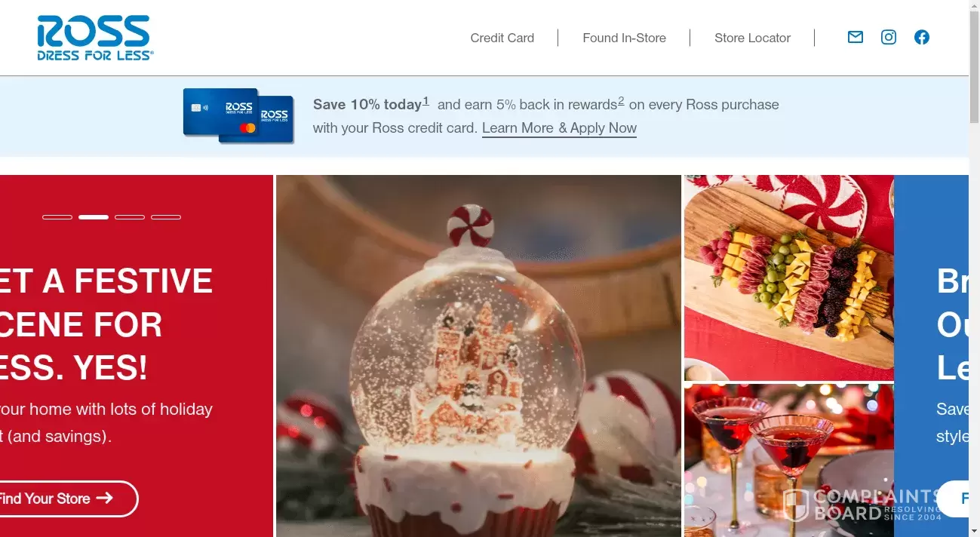Open the Facebook icon in header
Image resolution: width=980 pixels, height=537 pixels.
tap(922, 37)
